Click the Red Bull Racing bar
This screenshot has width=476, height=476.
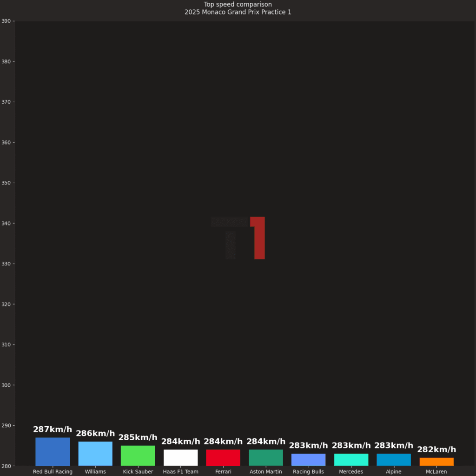pos(53,452)
